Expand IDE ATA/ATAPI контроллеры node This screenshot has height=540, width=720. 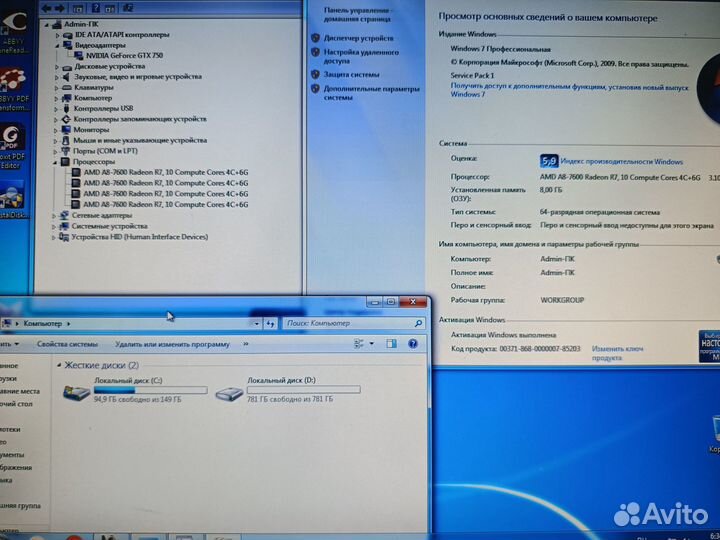(57, 35)
